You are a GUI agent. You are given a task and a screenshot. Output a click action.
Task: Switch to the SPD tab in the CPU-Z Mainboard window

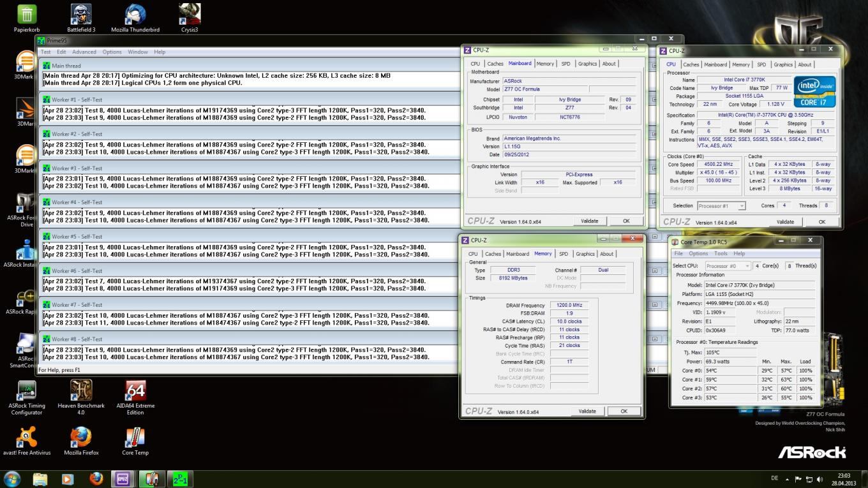(x=565, y=64)
